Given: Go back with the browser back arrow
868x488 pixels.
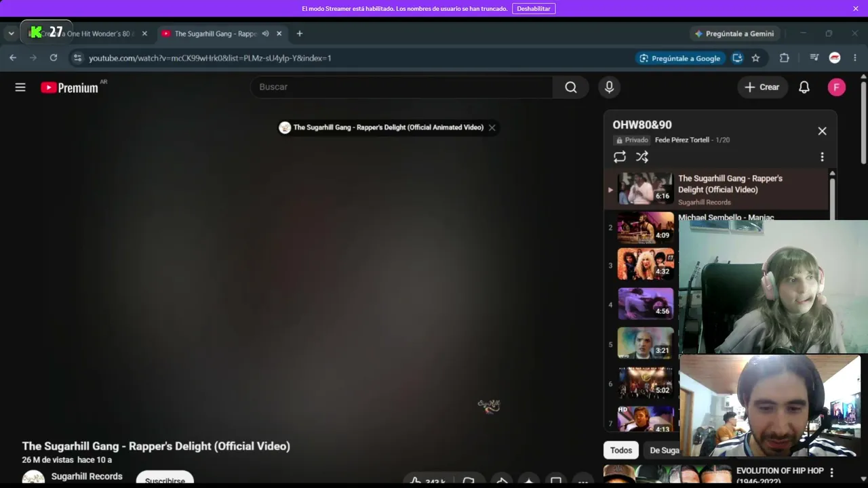Looking at the screenshot, I should tap(13, 58).
